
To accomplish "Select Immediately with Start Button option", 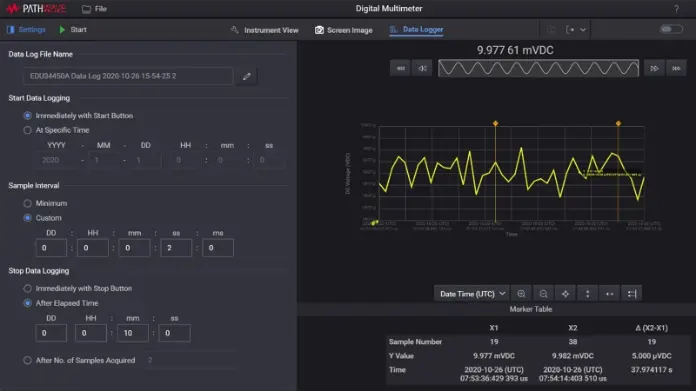I will (x=28, y=115).
